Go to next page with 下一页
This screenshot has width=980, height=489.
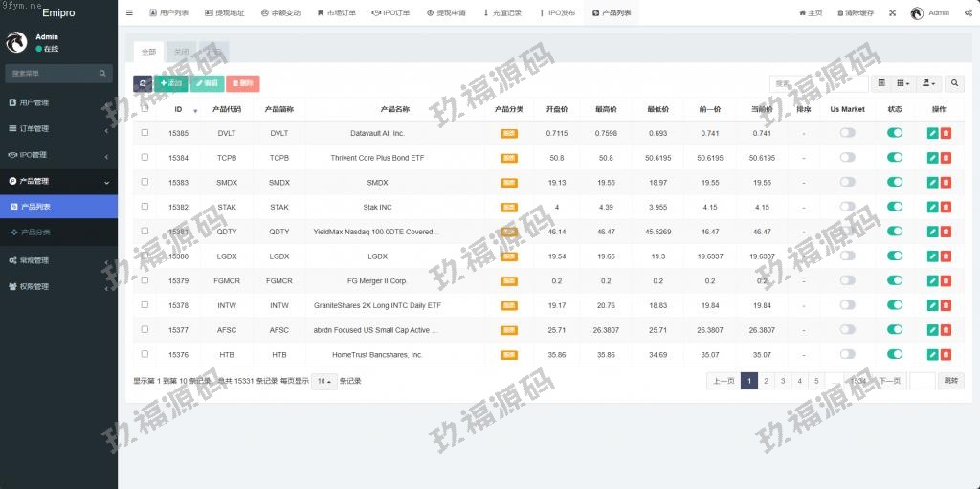pos(889,381)
